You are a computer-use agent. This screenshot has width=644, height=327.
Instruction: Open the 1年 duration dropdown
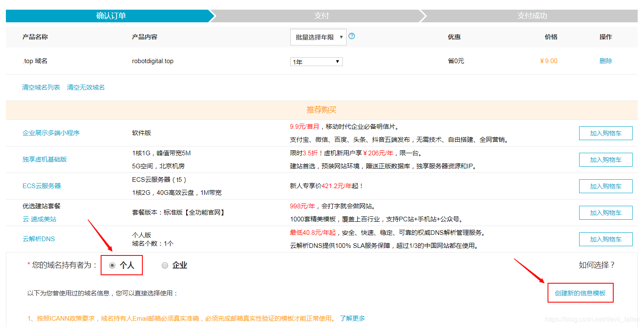316,62
